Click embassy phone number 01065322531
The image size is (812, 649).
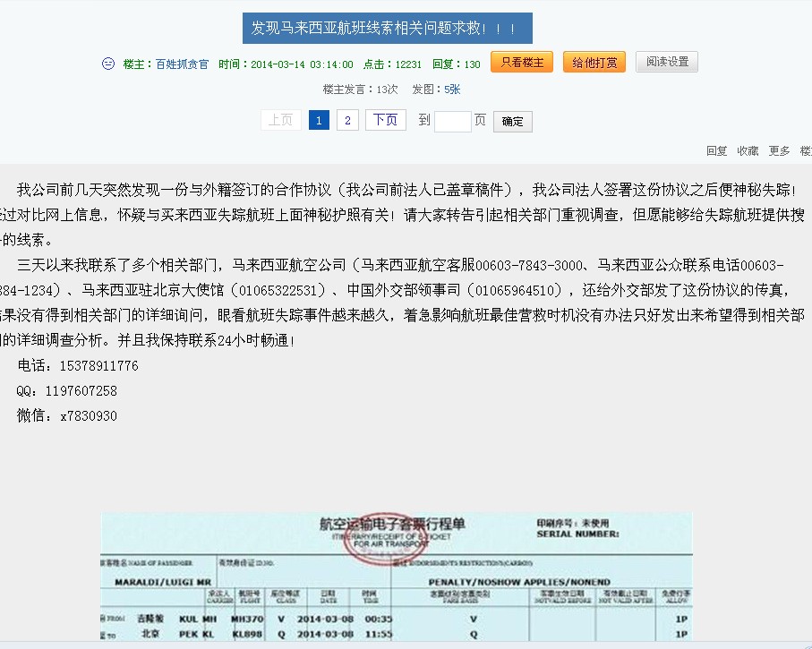[x=278, y=290]
